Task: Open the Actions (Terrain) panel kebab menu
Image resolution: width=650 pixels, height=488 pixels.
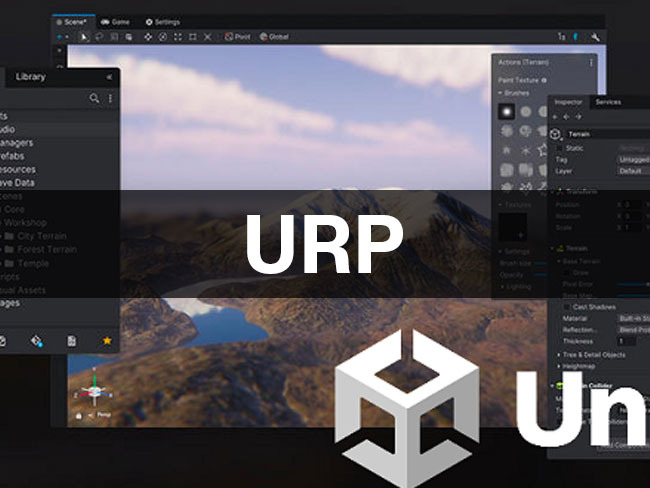Action: click(591, 63)
